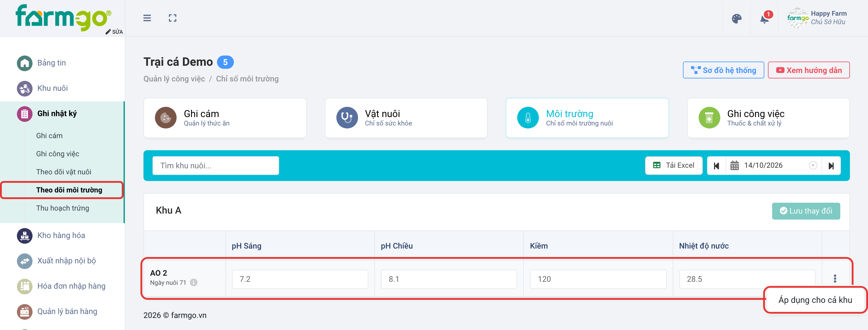Switch to the Vật nuôi card tab
868x330 pixels.
coord(406,118)
